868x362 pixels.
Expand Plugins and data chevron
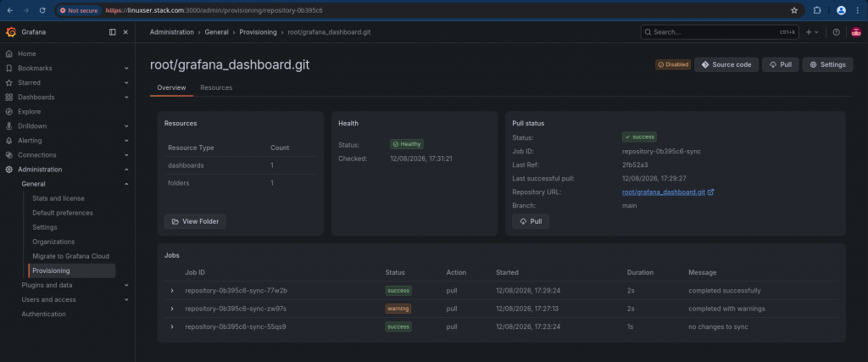[126, 285]
